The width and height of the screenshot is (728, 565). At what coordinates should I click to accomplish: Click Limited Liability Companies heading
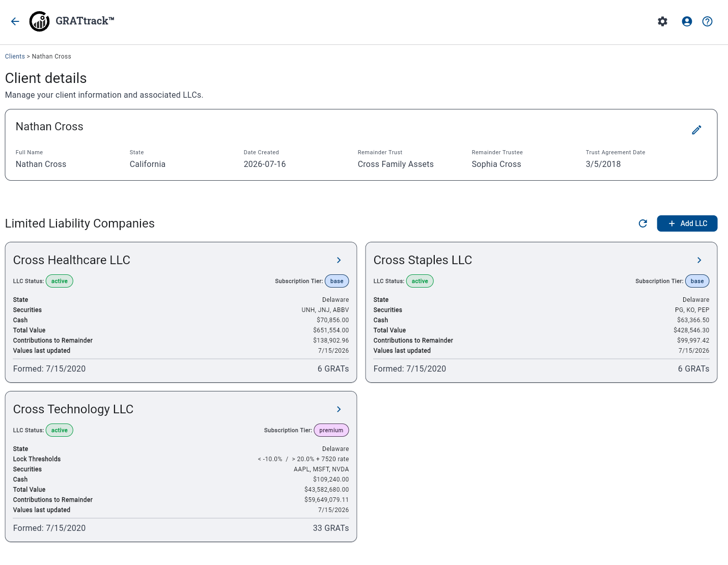coord(80,223)
